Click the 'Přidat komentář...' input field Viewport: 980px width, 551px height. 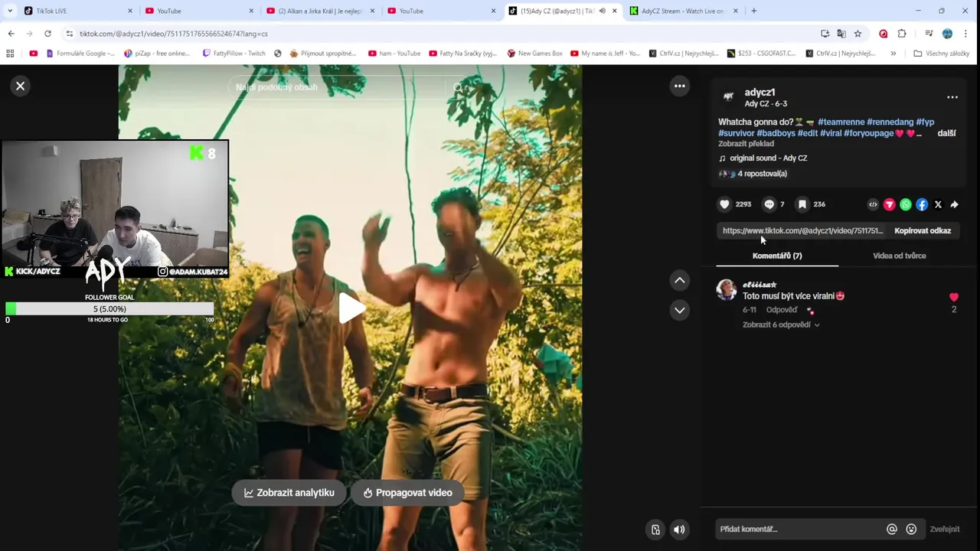pos(799,529)
